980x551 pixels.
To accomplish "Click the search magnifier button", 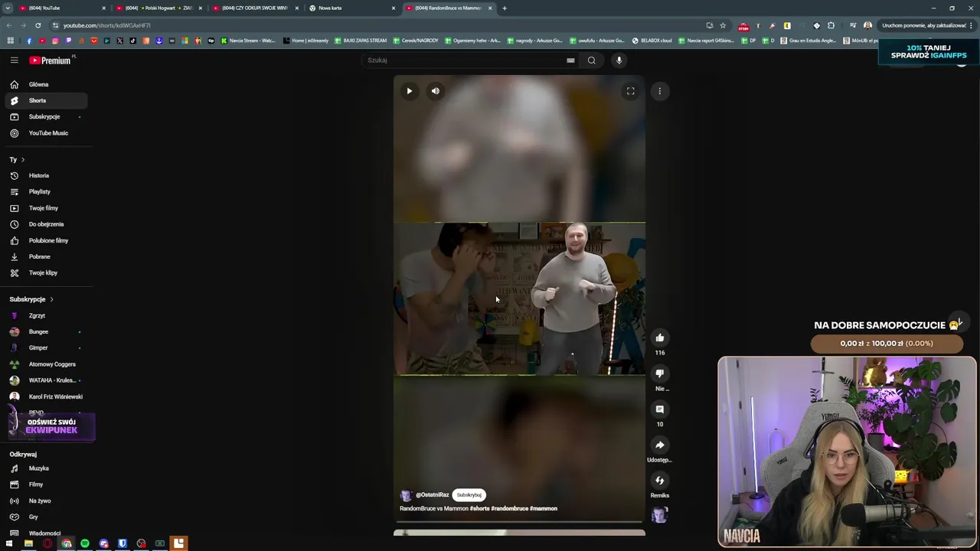I will click(x=591, y=60).
